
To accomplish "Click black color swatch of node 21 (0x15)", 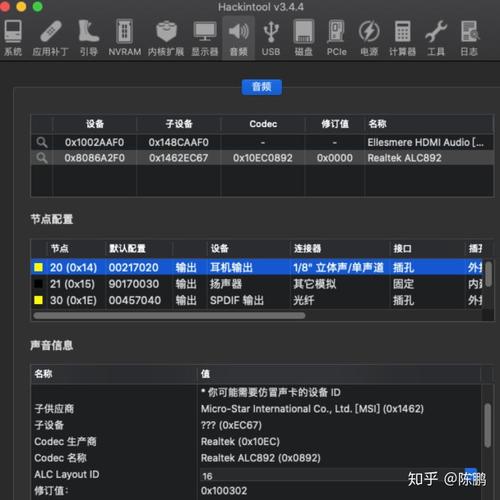I will [39, 284].
